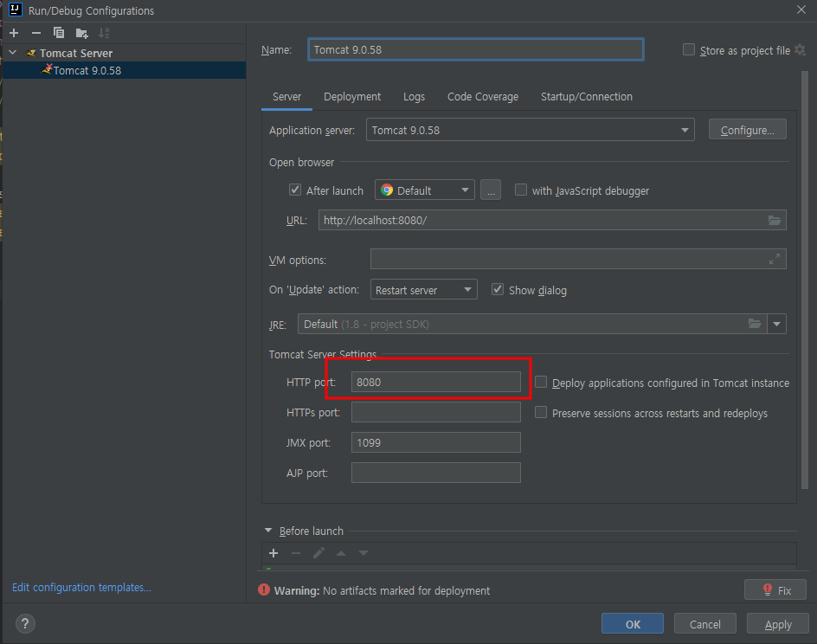Copy the selected configuration

point(59,34)
